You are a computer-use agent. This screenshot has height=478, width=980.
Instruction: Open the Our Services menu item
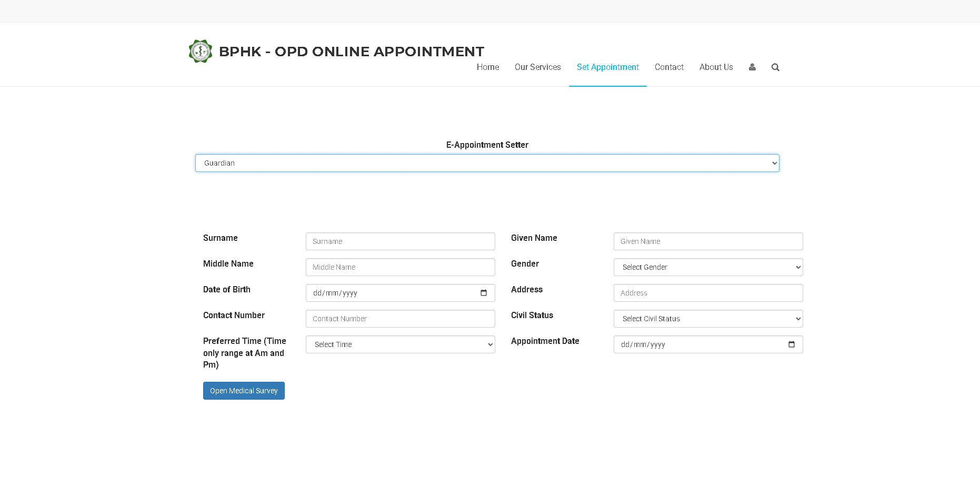(x=538, y=67)
